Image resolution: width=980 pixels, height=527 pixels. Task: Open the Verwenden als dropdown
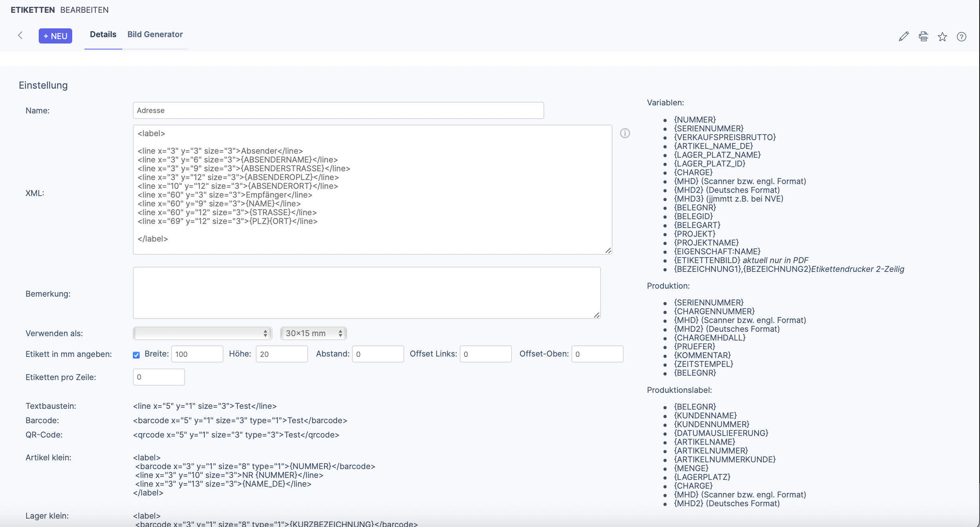[x=202, y=333]
